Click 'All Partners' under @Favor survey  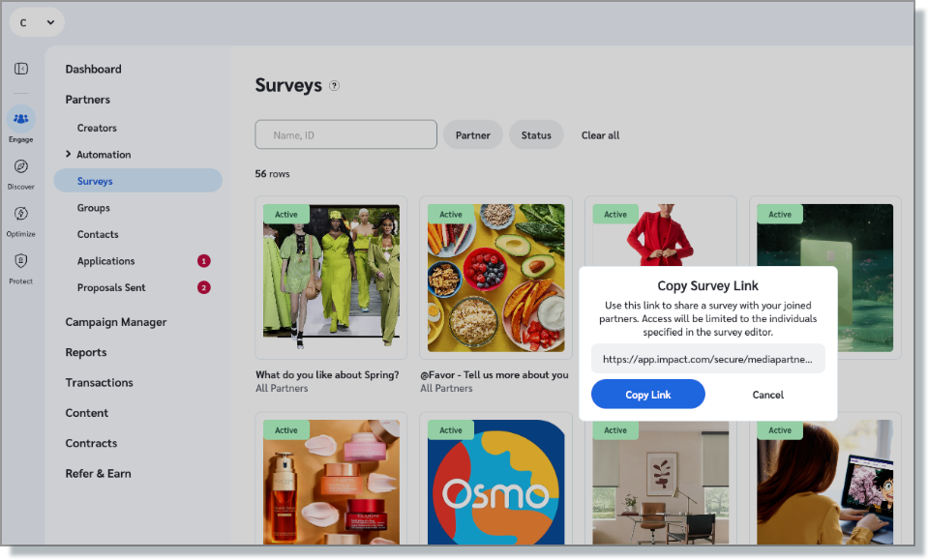[446, 389]
